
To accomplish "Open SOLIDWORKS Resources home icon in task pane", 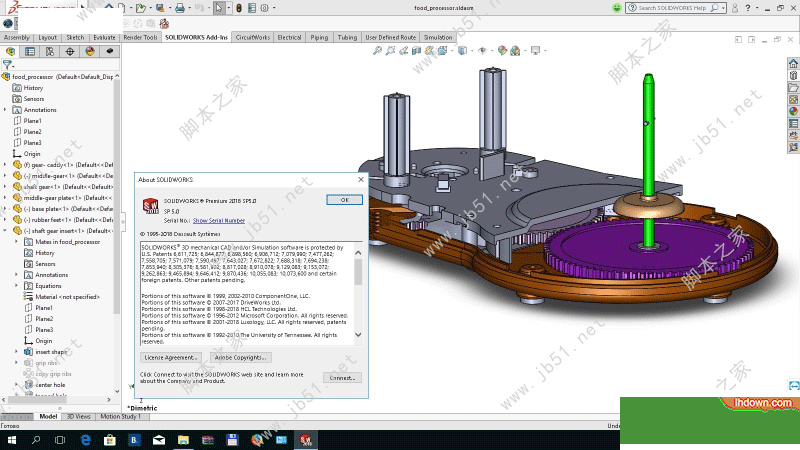I will (793, 63).
